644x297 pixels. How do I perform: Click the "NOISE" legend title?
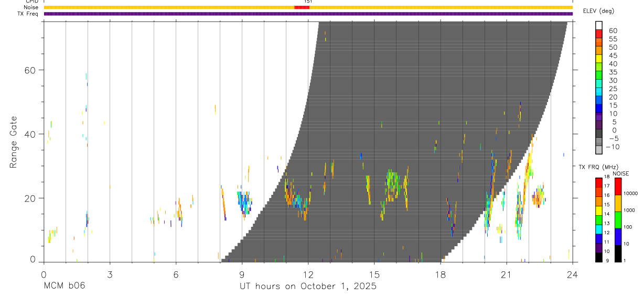click(620, 173)
